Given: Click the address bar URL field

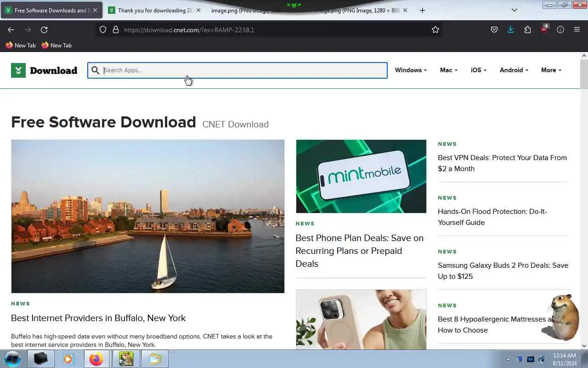Looking at the screenshot, I should point(269,29).
